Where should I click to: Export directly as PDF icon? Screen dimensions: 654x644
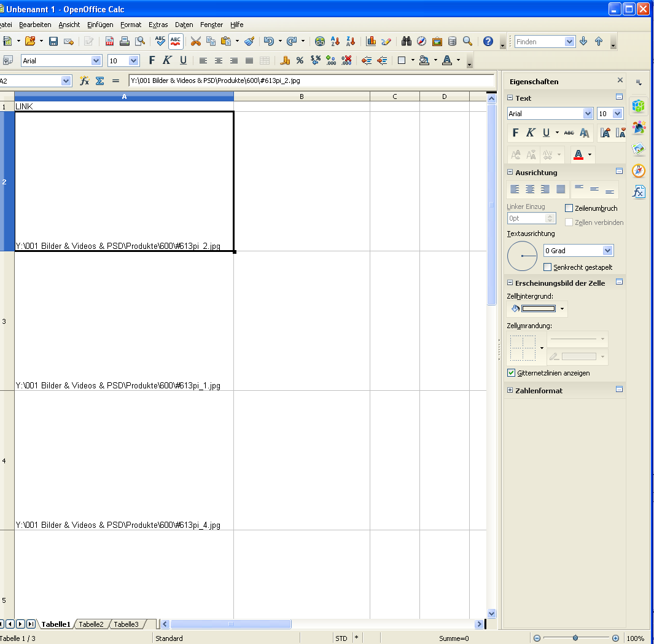point(110,41)
